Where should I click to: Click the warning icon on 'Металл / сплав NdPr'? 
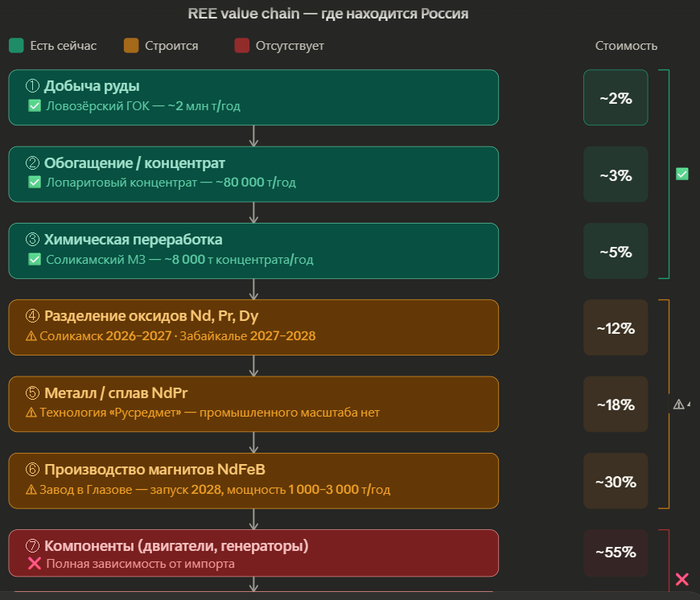[32, 412]
